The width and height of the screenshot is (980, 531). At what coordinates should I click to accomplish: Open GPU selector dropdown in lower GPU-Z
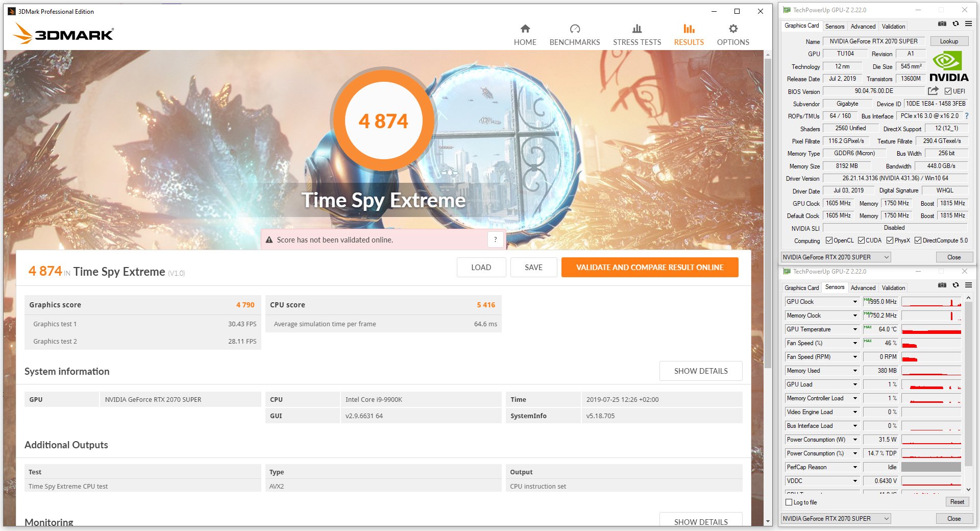coord(836,519)
